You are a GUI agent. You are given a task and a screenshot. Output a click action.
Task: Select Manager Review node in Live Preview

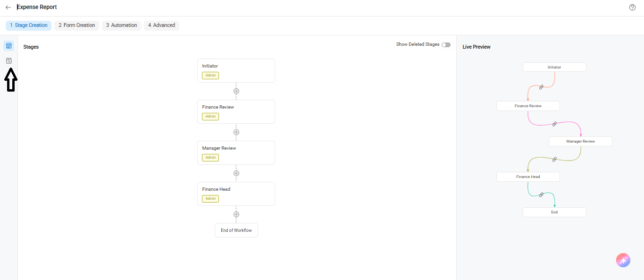click(580, 141)
